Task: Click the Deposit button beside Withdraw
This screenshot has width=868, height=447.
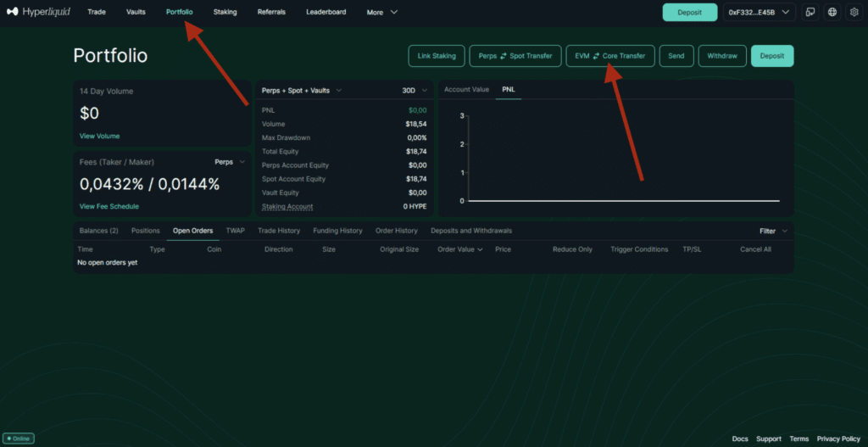Action: [772, 56]
